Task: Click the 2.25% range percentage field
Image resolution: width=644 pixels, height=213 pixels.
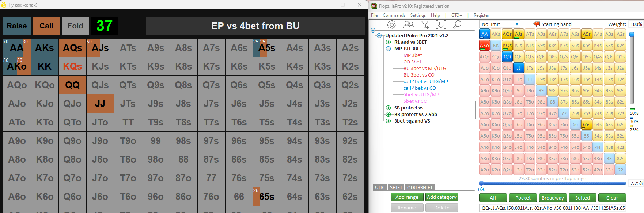Action: [636, 183]
